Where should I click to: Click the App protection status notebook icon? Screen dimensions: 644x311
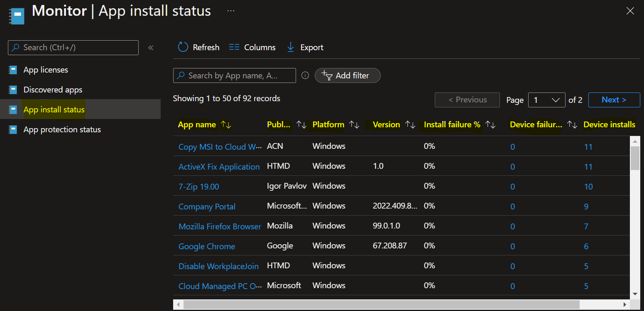click(x=13, y=129)
